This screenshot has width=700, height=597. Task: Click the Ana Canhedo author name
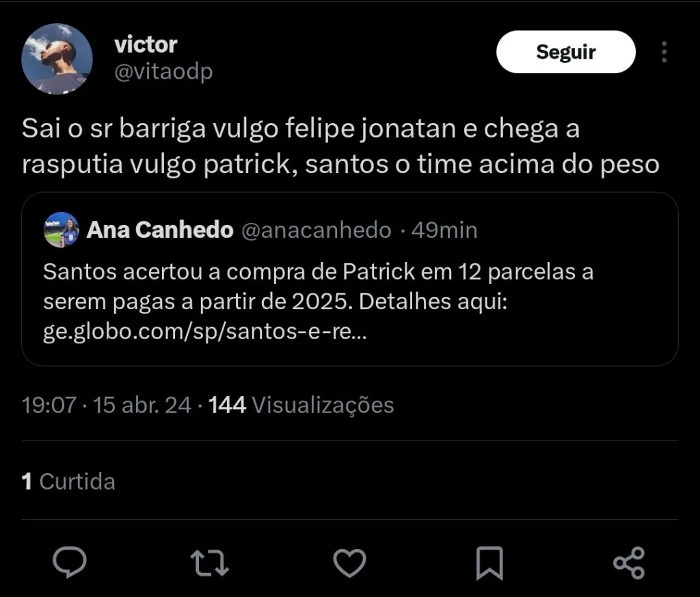[x=160, y=230]
